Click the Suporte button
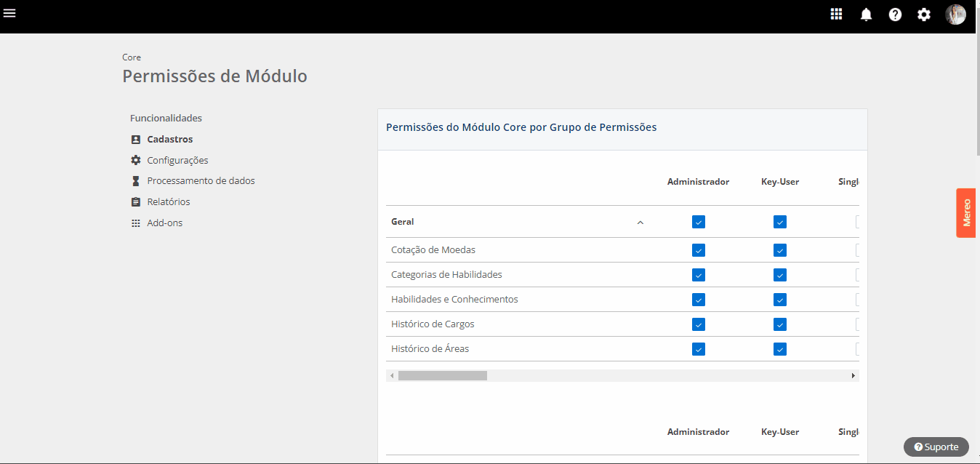Viewport: 980px width, 464px height. coord(936,447)
